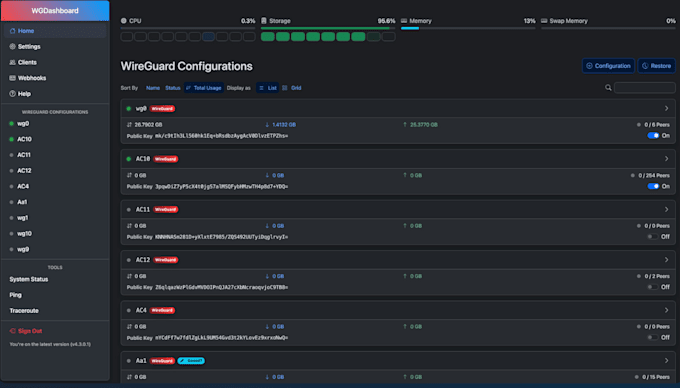Select Aa1 in the sidebar configurations list
The image size is (680, 388).
(x=55, y=202)
